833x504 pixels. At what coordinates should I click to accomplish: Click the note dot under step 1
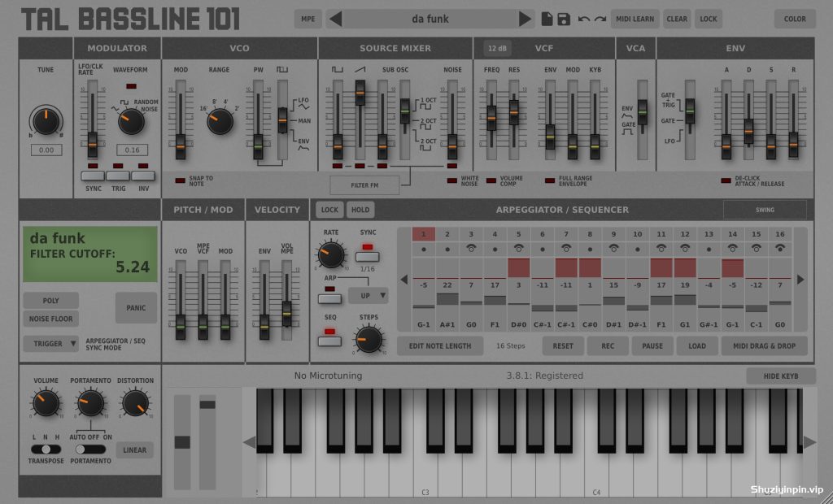(423, 249)
